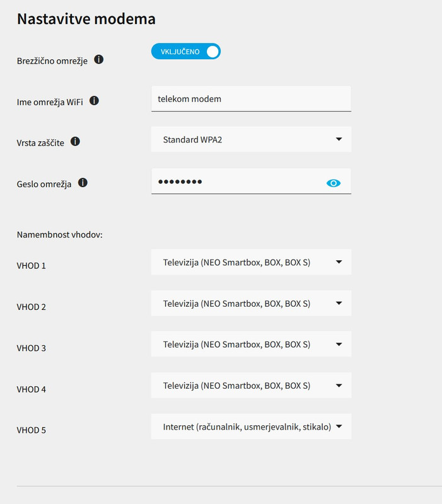Image resolution: width=442 pixels, height=504 pixels.
Task: Open the VHOD 3 port purpose dropdown
Action: click(x=251, y=344)
